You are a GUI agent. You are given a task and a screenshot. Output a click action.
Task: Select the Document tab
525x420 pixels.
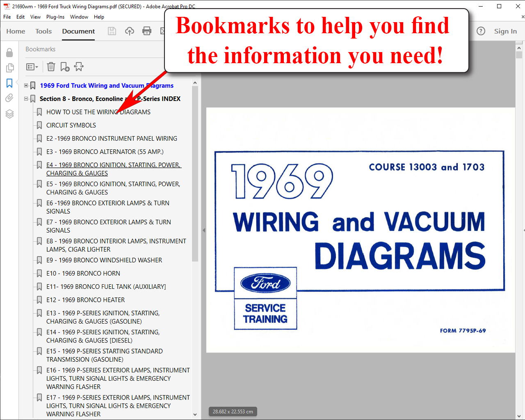[78, 31]
